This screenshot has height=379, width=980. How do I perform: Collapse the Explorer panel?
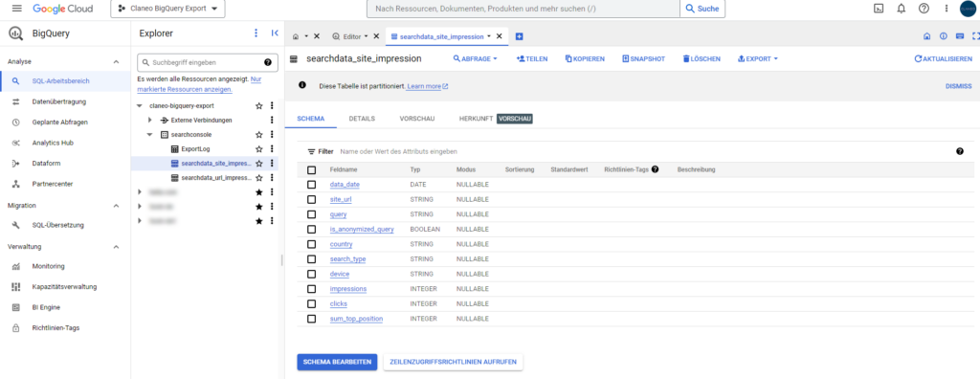pos(275,33)
